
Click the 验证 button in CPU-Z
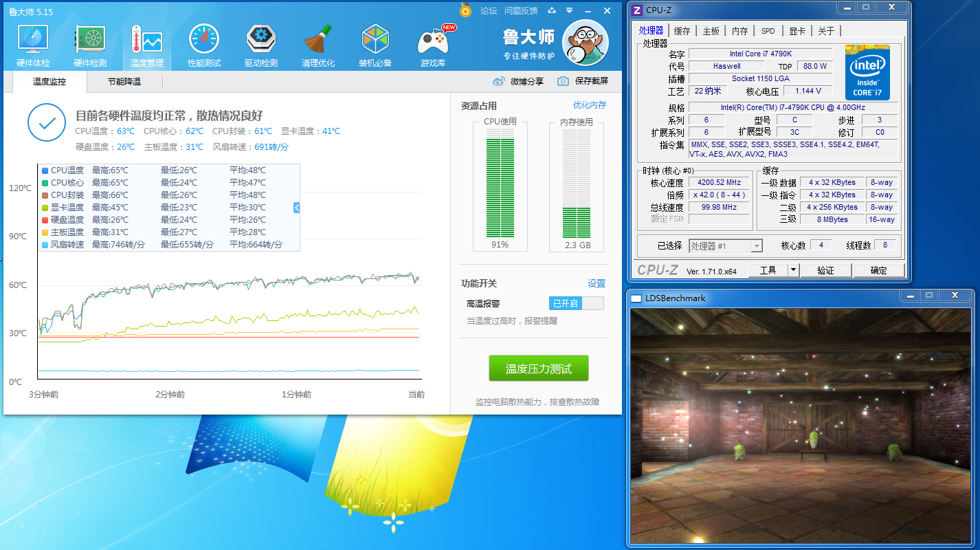[825, 270]
